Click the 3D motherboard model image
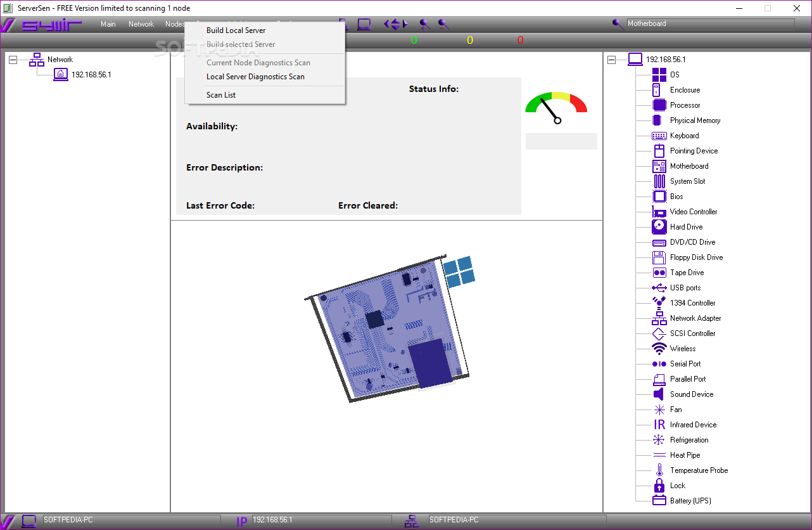 click(391, 328)
